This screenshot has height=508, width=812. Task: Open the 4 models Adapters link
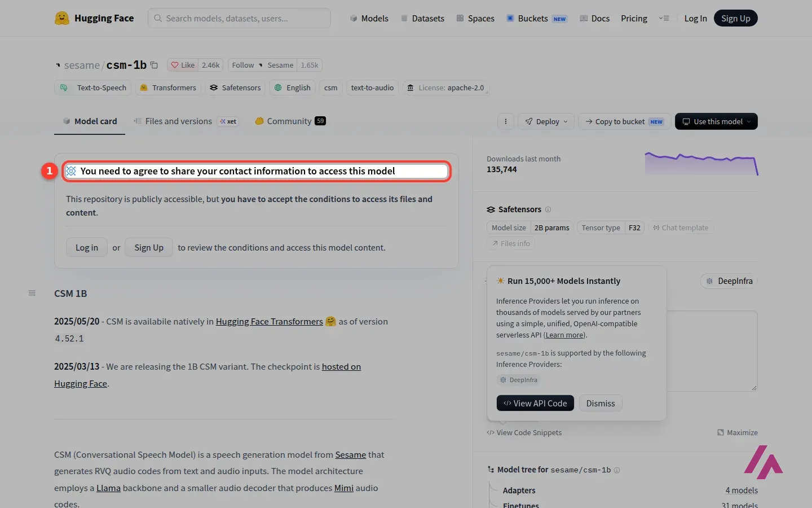pos(742,491)
